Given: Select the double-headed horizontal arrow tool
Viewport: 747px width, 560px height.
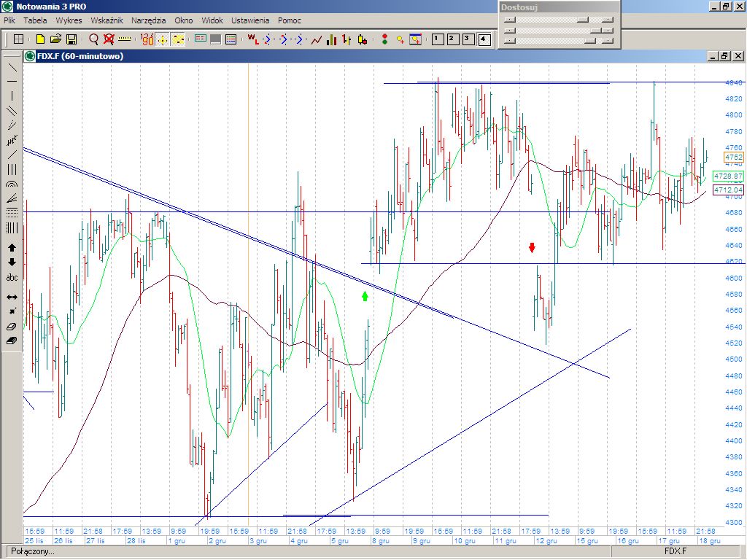Looking at the screenshot, I should [x=12, y=297].
